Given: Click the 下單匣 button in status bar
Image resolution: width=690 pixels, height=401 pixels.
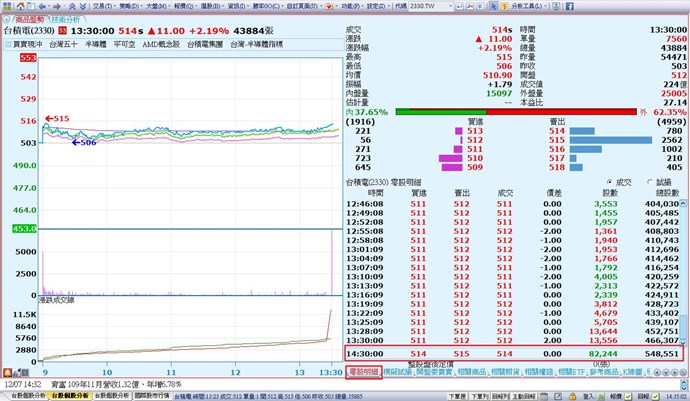Looking at the screenshot, I should point(458,397).
